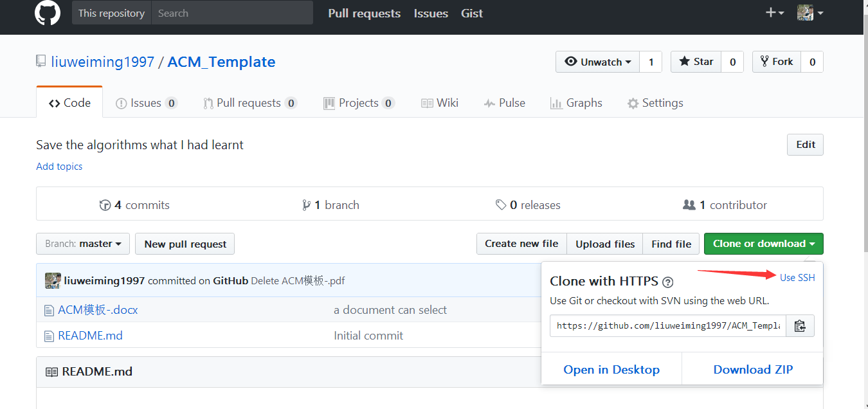Toggle the Clone or download dropdown
Image resolution: width=868 pixels, height=409 pixels.
point(764,244)
